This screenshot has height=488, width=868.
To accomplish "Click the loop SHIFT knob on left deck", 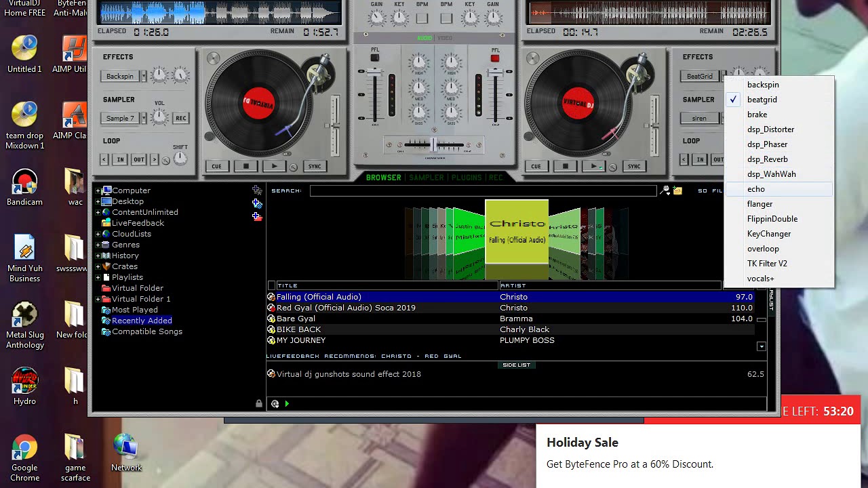I will coord(180,159).
